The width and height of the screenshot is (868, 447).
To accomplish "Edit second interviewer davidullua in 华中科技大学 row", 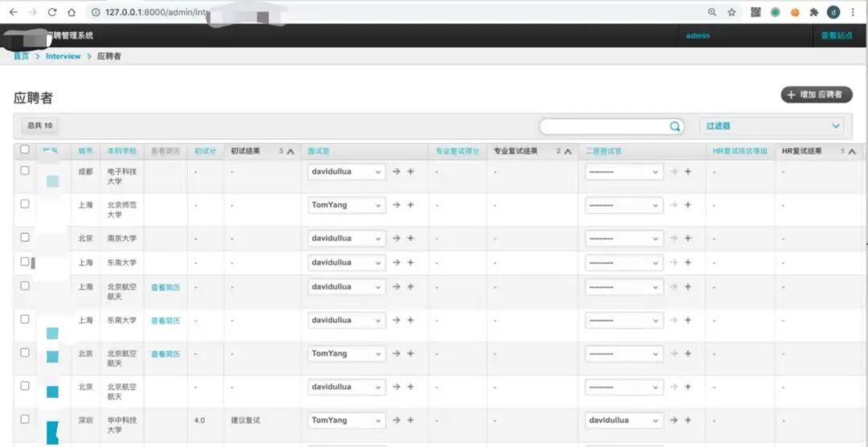I will click(674, 420).
